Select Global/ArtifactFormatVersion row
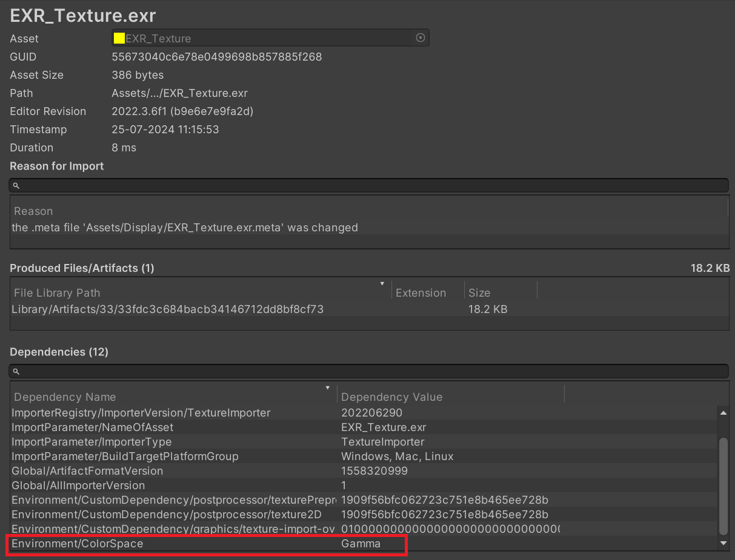The width and height of the screenshot is (735, 560). [364, 471]
